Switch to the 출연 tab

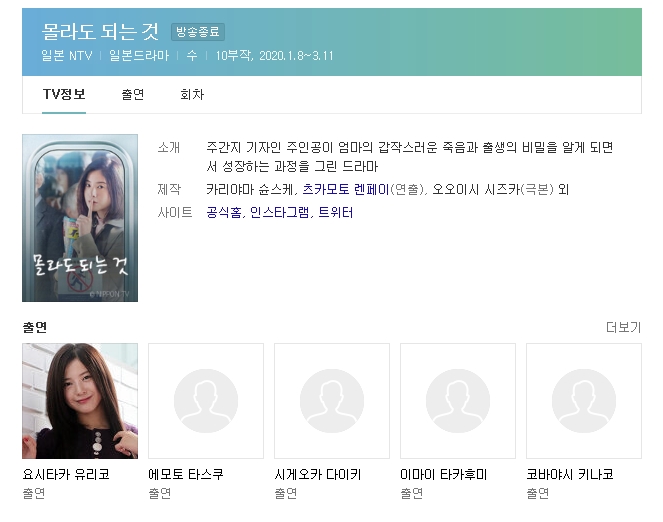[133, 94]
